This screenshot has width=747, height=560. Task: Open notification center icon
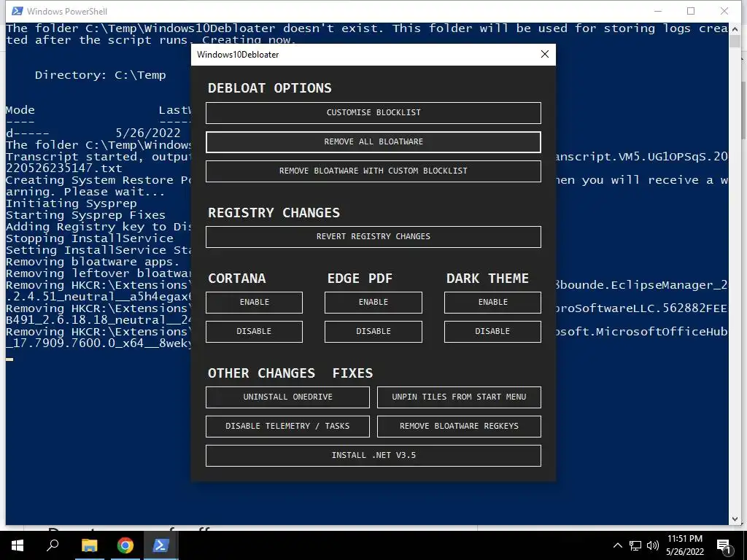click(x=724, y=546)
